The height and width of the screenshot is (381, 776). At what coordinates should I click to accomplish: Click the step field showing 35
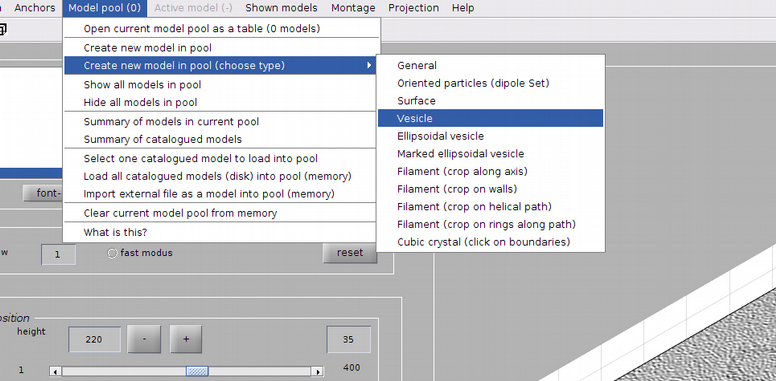click(x=348, y=339)
